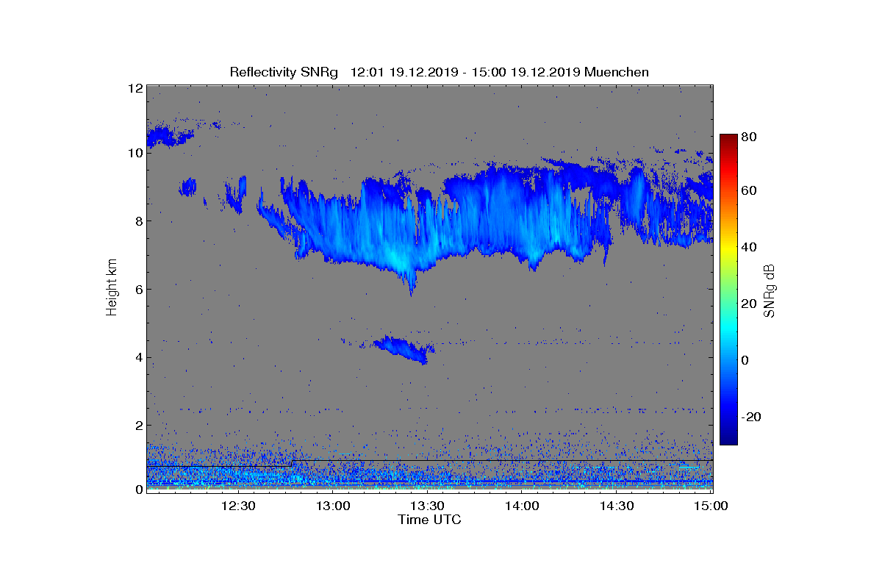Click the 8 km height tick label
This screenshot has height=588, width=882.
(138, 220)
